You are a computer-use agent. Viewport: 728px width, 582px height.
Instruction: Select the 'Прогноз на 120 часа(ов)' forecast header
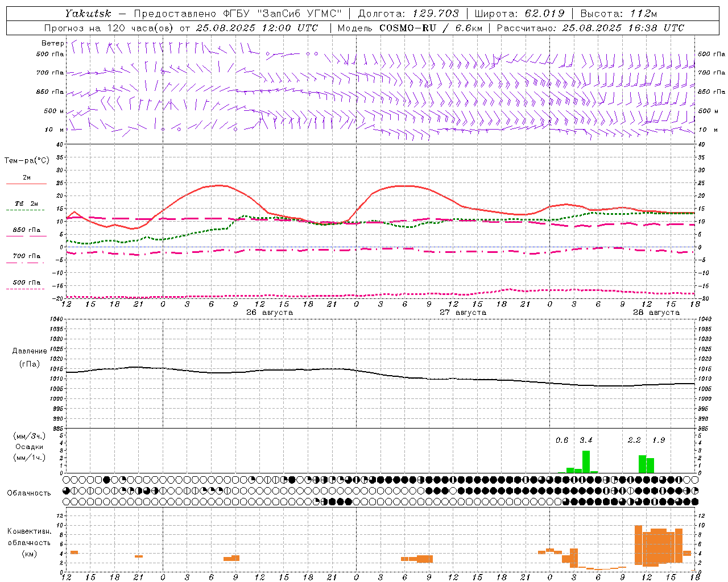[110, 28]
